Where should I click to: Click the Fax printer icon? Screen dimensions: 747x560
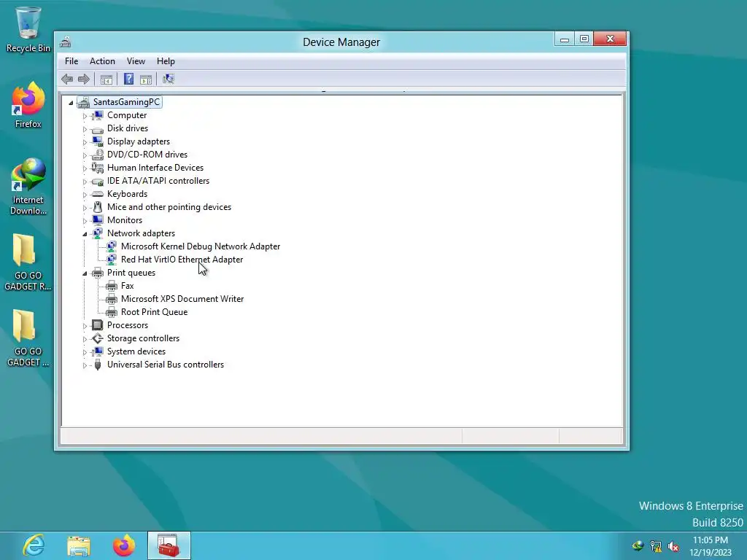pos(112,286)
